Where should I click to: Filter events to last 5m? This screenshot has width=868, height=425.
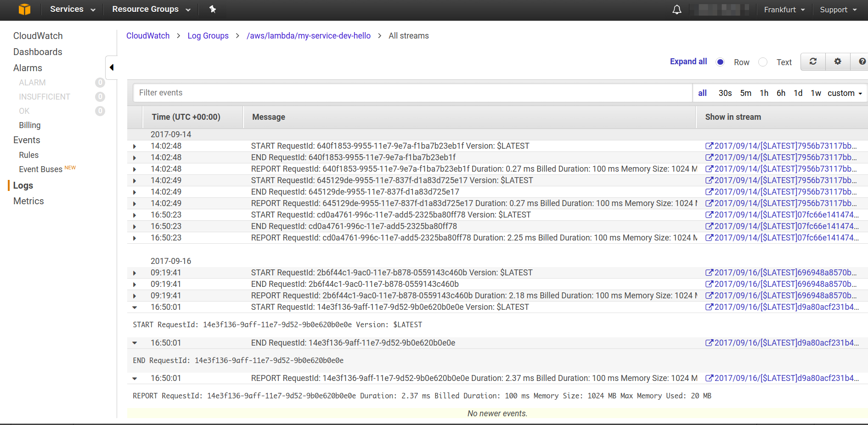(x=746, y=93)
